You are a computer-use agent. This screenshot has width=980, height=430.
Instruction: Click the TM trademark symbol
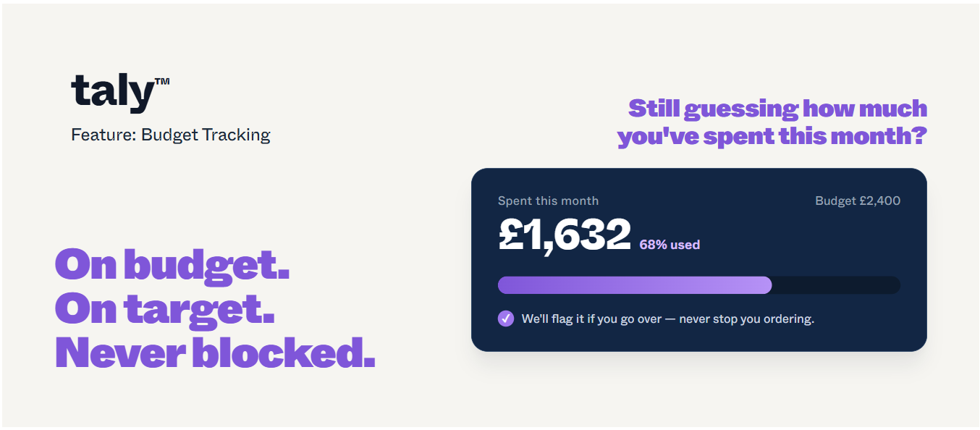click(x=162, y=83)
